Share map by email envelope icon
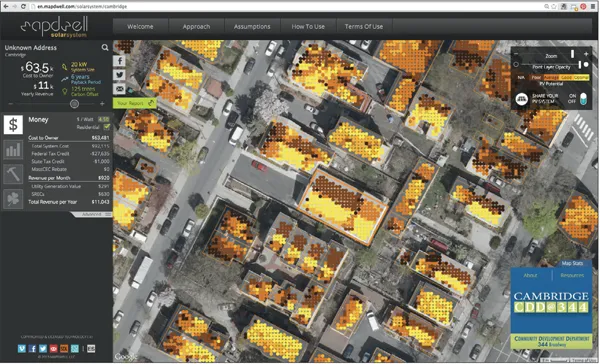Image resolution: width=600 pixels, height=364 pixels. 119,89
